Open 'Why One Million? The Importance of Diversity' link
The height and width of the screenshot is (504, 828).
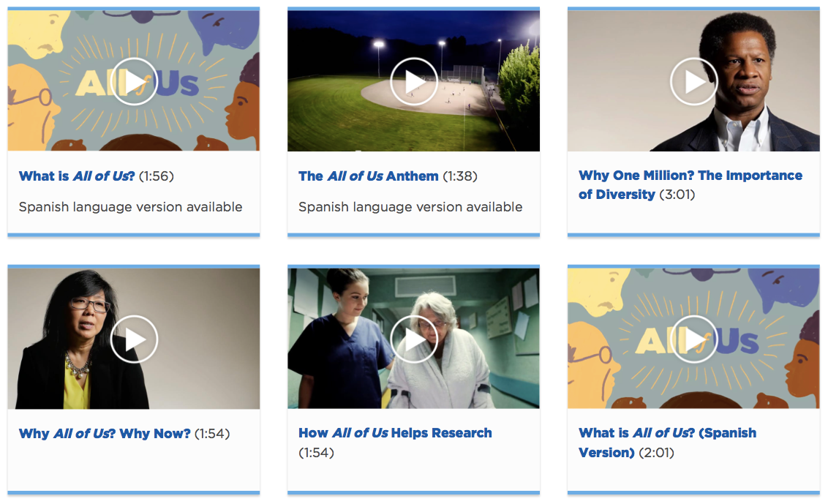point(690,185)
